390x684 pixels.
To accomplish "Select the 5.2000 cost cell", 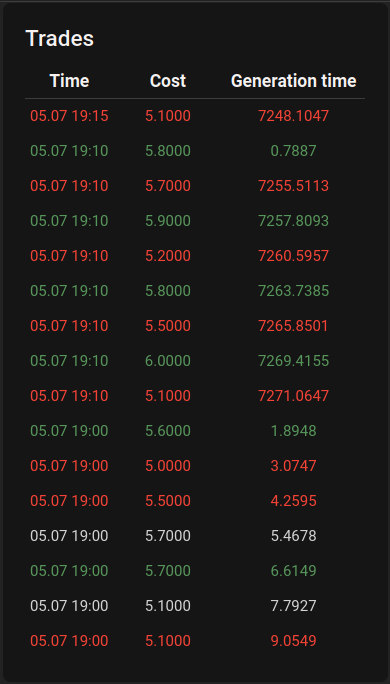I will [168, 256].
